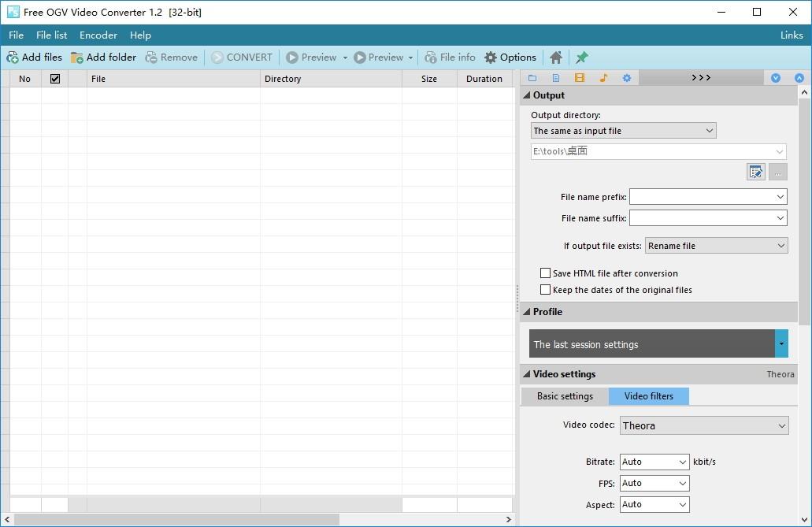The image size is (812, 527).
Task: Open the File list menu
Action: click(52, 35)
